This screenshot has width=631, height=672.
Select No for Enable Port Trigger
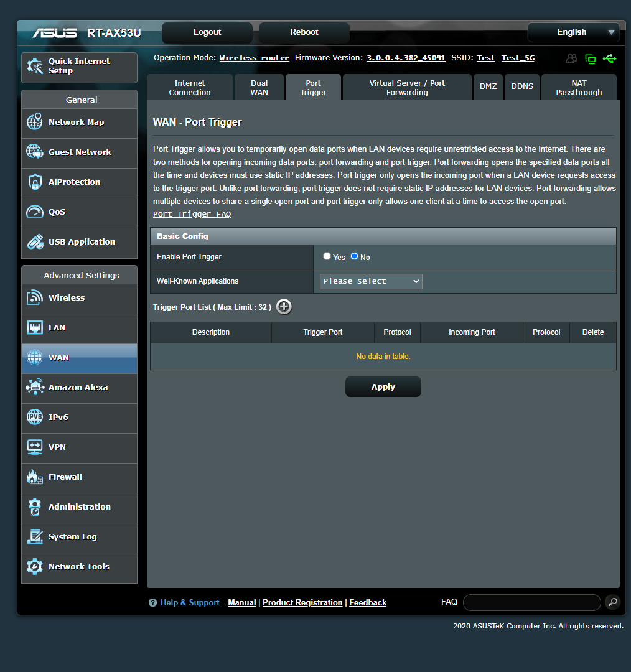pos(354,256)
